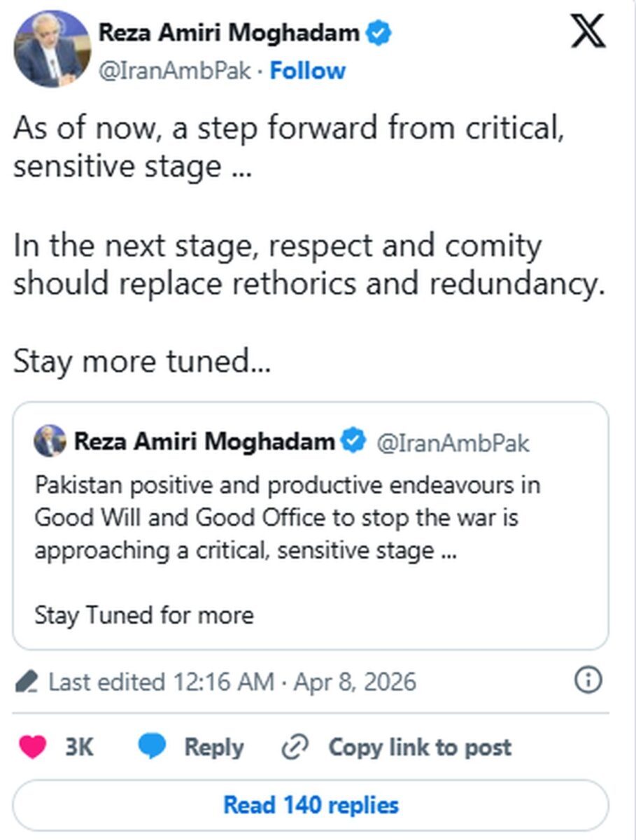Open the info icon next to timestamp
Image resolution: width=636 pixels, height=840 pixels.
coord(588,679)
